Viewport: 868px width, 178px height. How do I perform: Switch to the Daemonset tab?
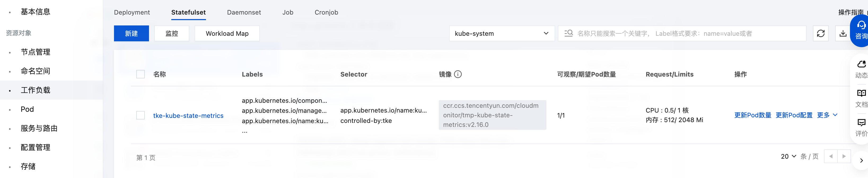(x=244, y=12)
